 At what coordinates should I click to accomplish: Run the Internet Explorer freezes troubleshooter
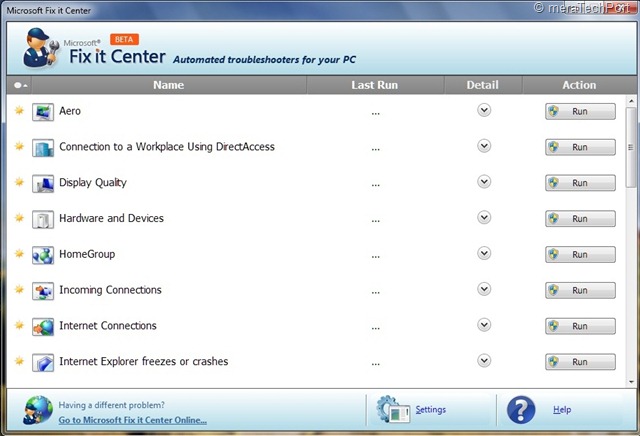580,362
